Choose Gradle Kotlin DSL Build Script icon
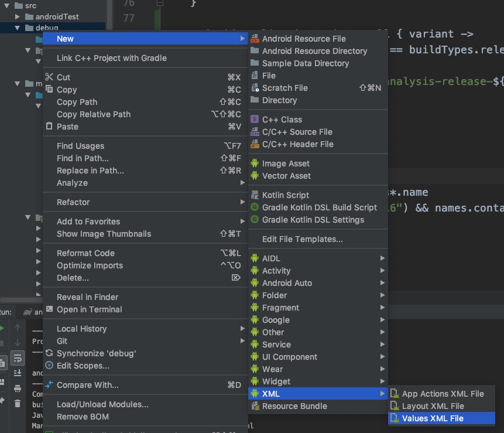The width and height of the screenshot is (504, 433). pos(255,207)
